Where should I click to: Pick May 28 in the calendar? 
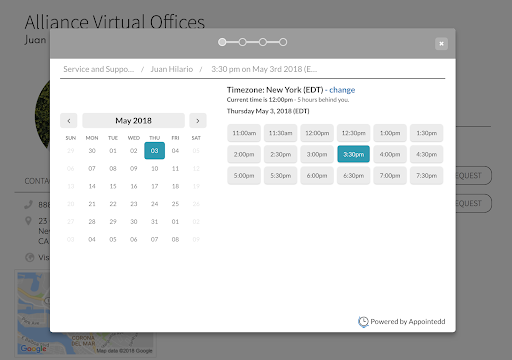pyautogui.click(x=92, y=222)
